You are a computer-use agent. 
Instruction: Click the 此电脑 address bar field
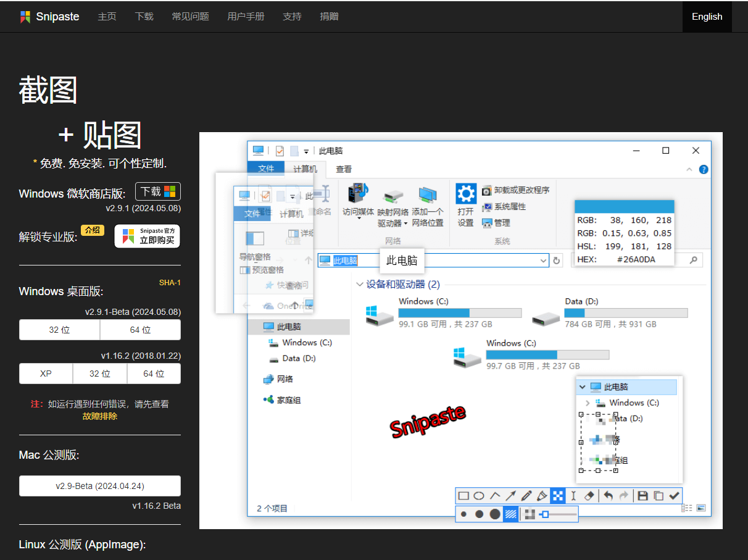pos(433,261)
